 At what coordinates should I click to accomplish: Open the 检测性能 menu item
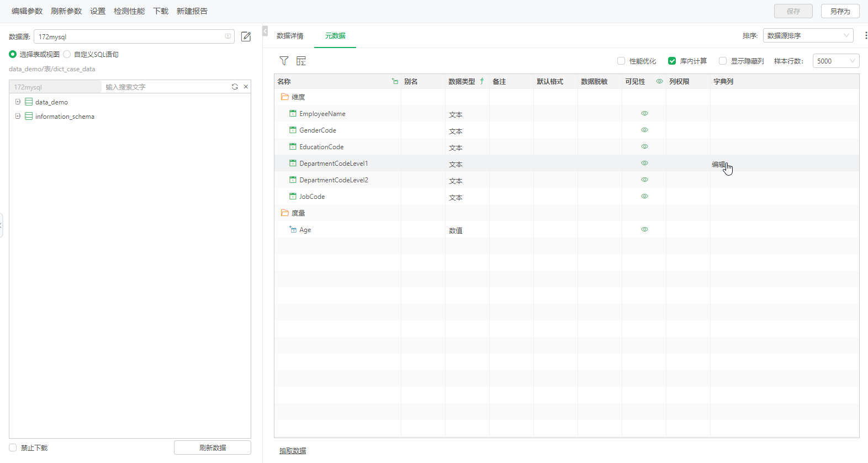click(x=129, y=11)
